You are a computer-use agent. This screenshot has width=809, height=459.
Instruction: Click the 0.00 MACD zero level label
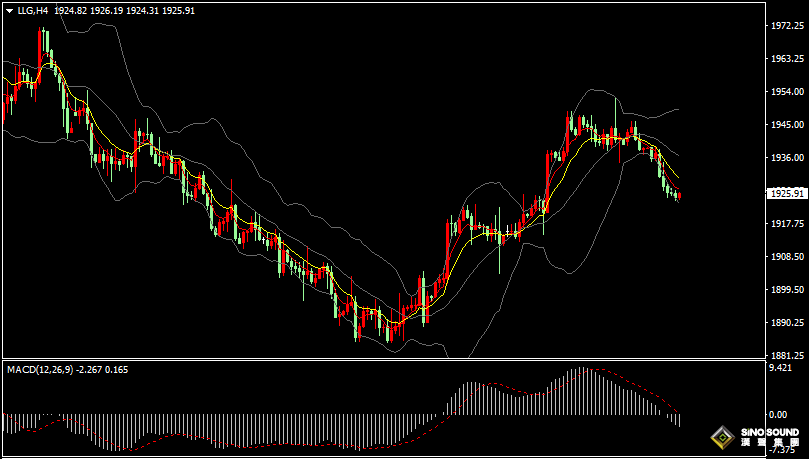point(776,414)
